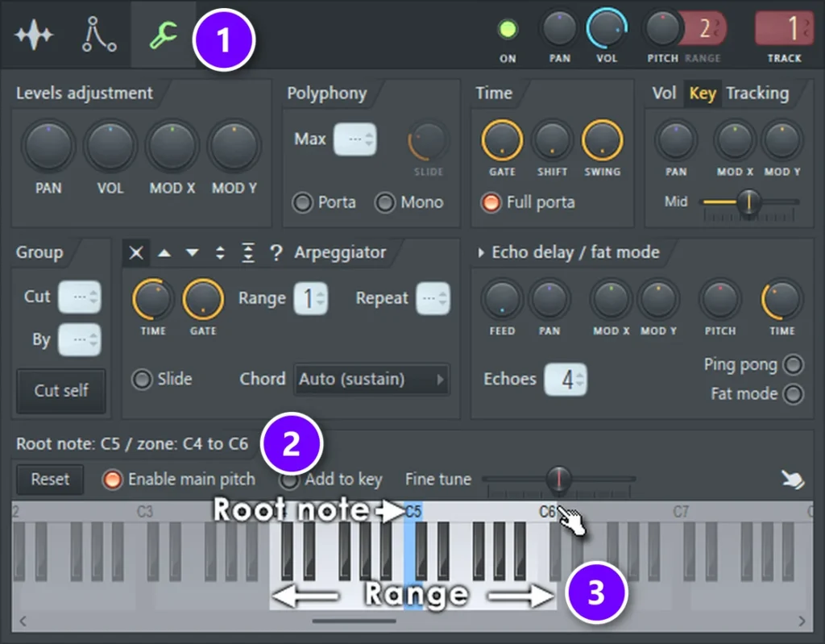825x644 pixels.
Task: Click the Echo PITCH knob
Action: click(720, 299)
